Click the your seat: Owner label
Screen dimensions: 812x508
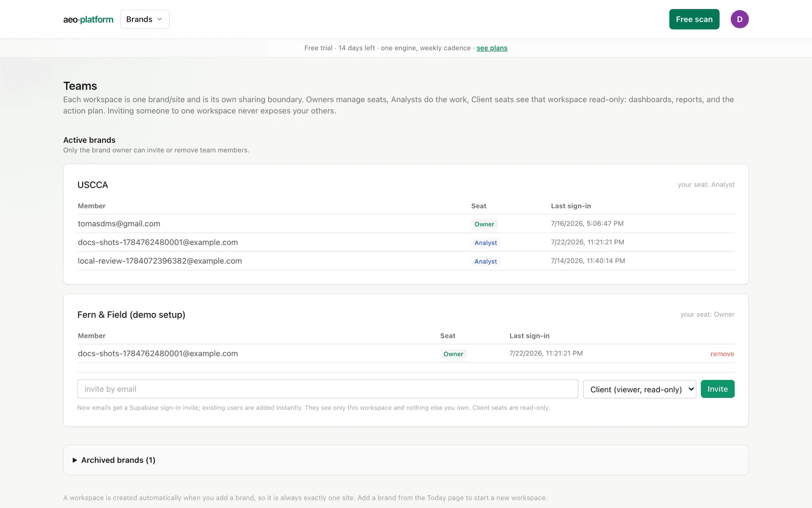707,314
